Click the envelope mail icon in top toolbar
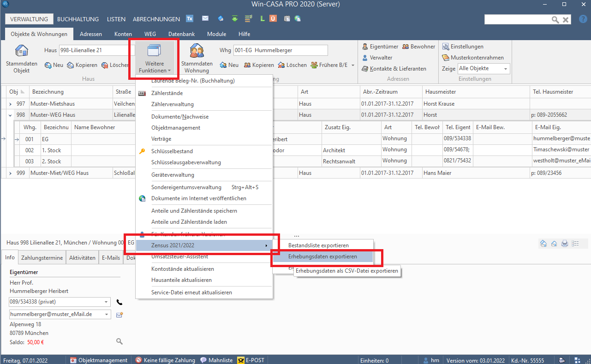This screenshot has width=591, height=364. click(205, 19)
